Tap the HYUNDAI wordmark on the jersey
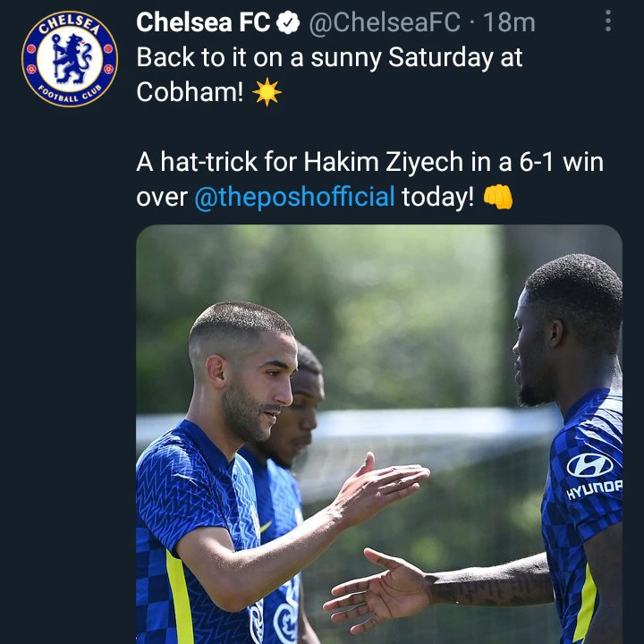This screenshot has height=644, width=644. click(594, 490)
